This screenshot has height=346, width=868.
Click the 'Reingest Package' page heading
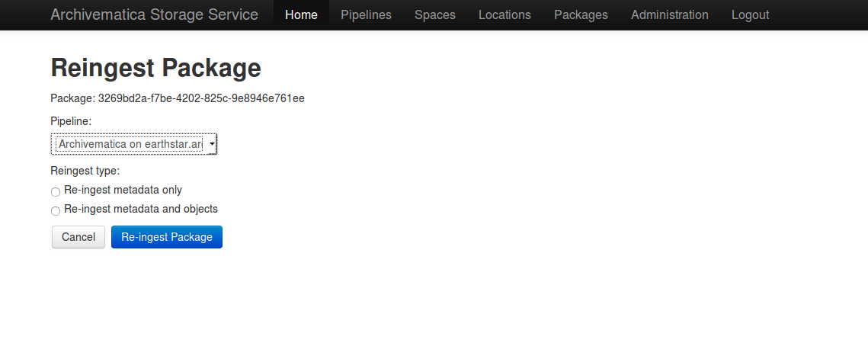pos(155,69)
